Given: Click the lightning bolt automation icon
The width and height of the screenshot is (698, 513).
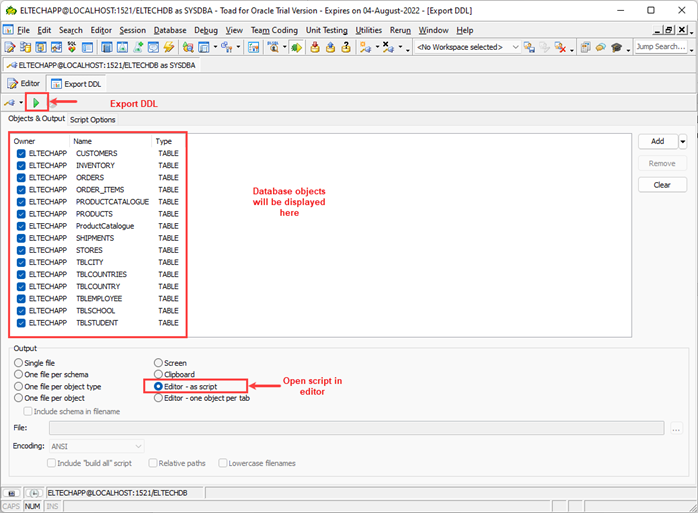Looking at the screenshot, I should (169, 47).
